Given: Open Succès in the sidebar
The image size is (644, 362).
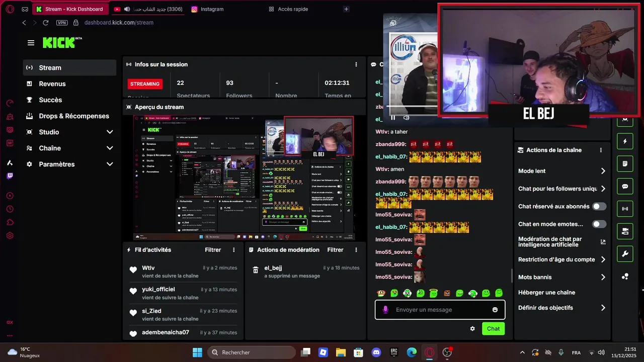Looking at the screenshot, I should click(x=70, y=100).
